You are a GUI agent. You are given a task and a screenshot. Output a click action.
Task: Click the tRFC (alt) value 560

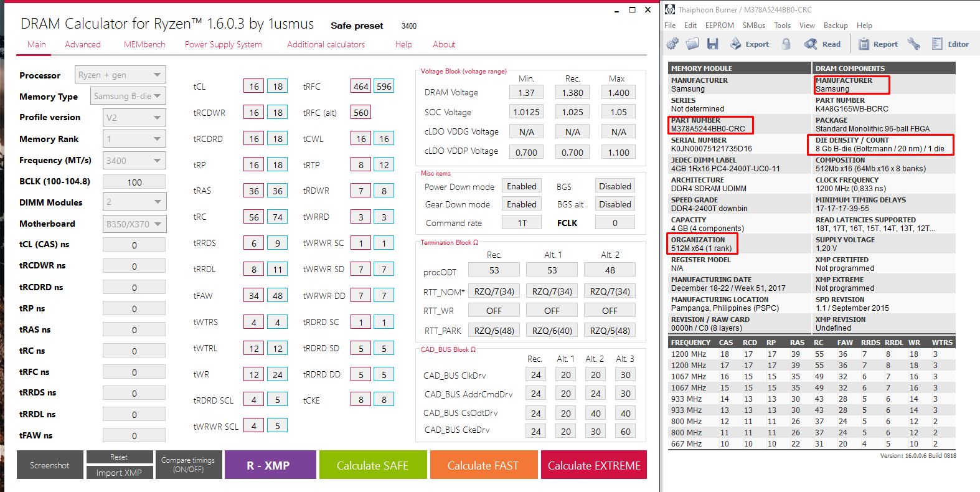361,113
